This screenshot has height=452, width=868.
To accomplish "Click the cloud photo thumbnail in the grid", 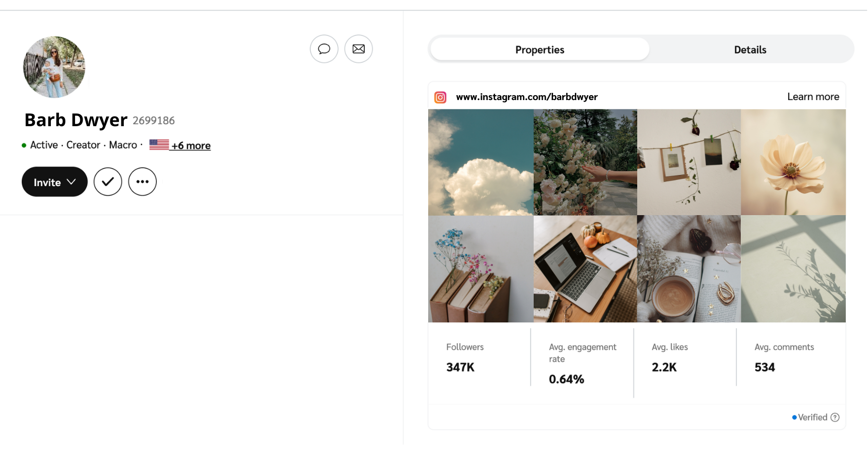I will pos(480,162).
